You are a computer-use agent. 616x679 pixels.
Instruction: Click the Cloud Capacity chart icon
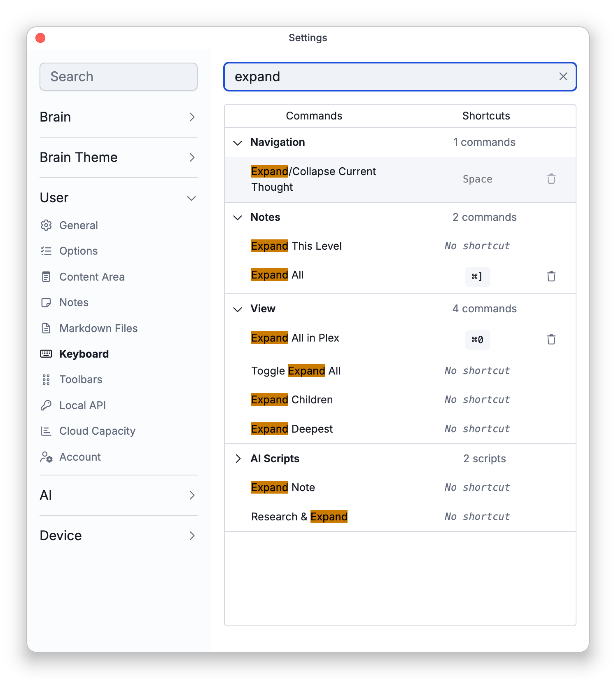(46, 431)
